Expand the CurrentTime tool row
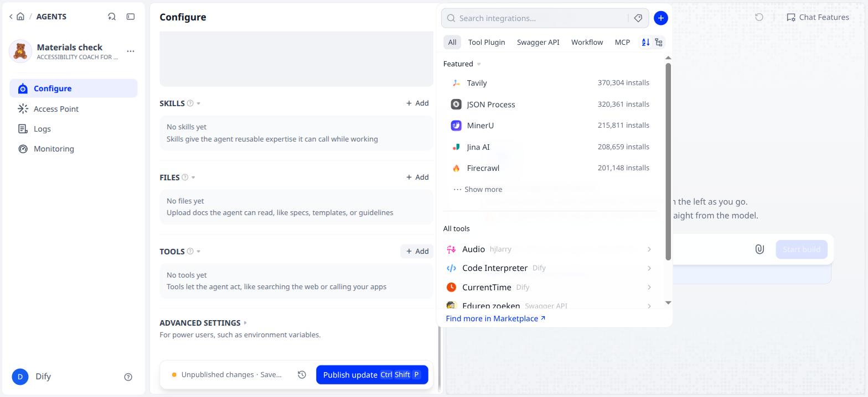Image resolution: width=868 pixels, height=397 pixels. click(x=550, y=287)
